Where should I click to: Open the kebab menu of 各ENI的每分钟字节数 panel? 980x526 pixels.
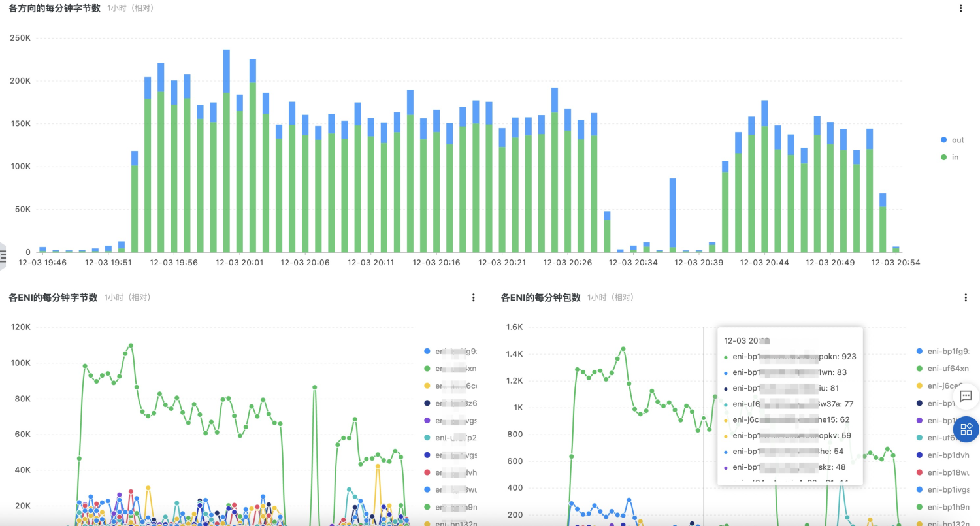(474, 297)
